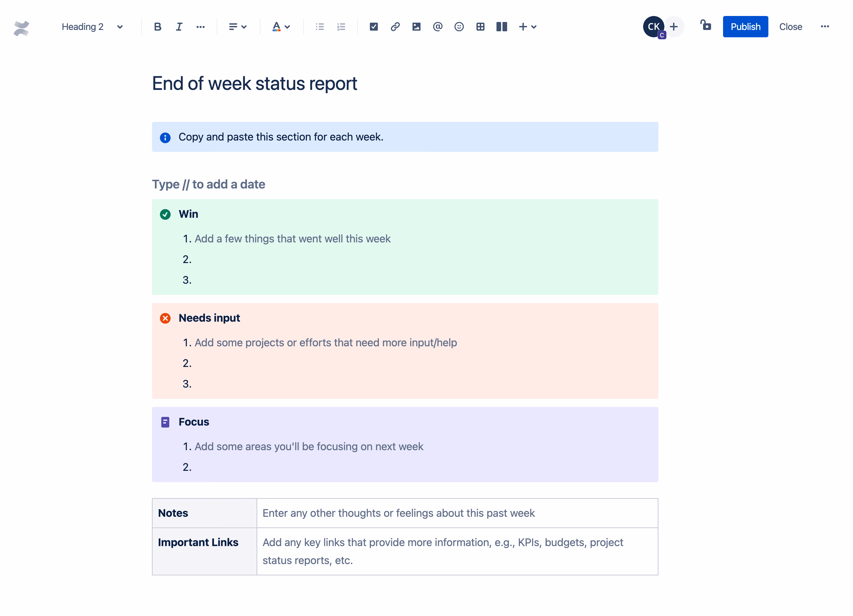Apply bullet list formatting

(x=319, y=27)
